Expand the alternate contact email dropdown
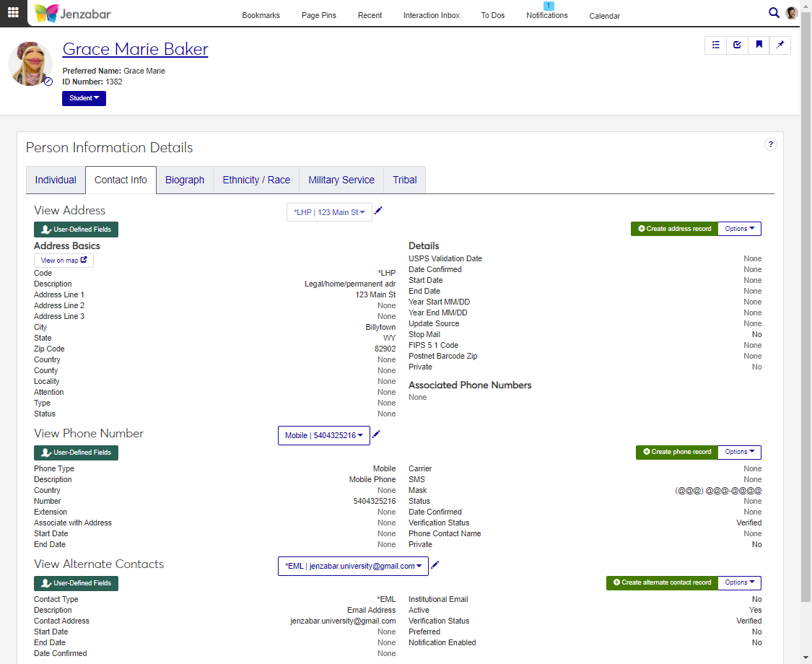 tap(353, 566)
